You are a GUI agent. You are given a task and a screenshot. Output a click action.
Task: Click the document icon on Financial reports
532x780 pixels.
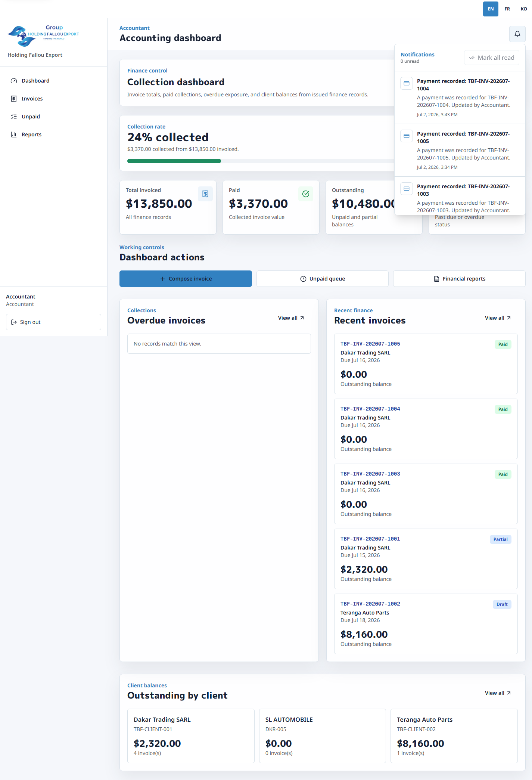pyautogui.click(x=436, y=279)
